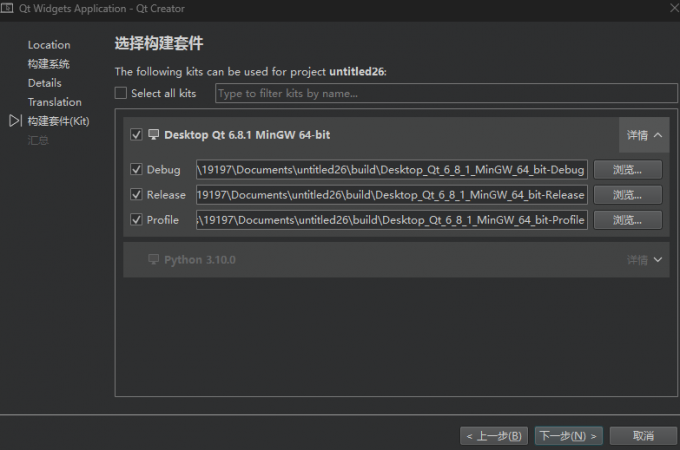Click the Profile build path field

point(391,220)
